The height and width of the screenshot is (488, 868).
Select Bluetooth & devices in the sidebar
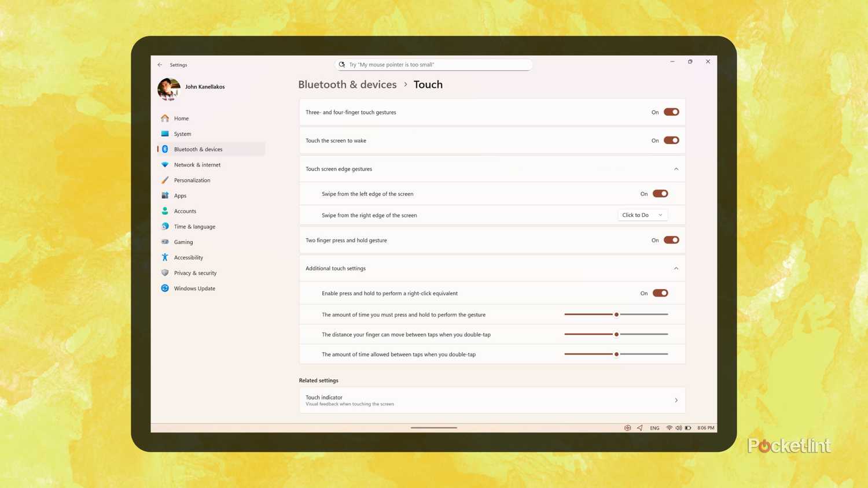pos(198,149)
